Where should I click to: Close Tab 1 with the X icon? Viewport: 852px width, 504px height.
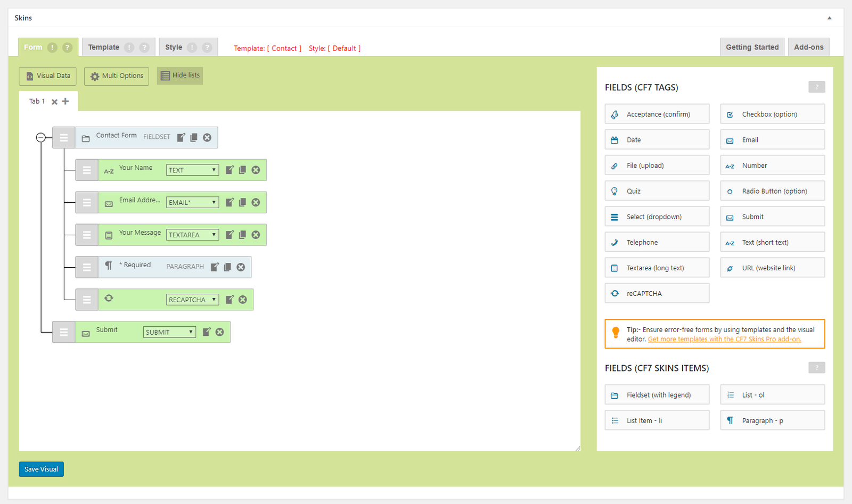54,102
